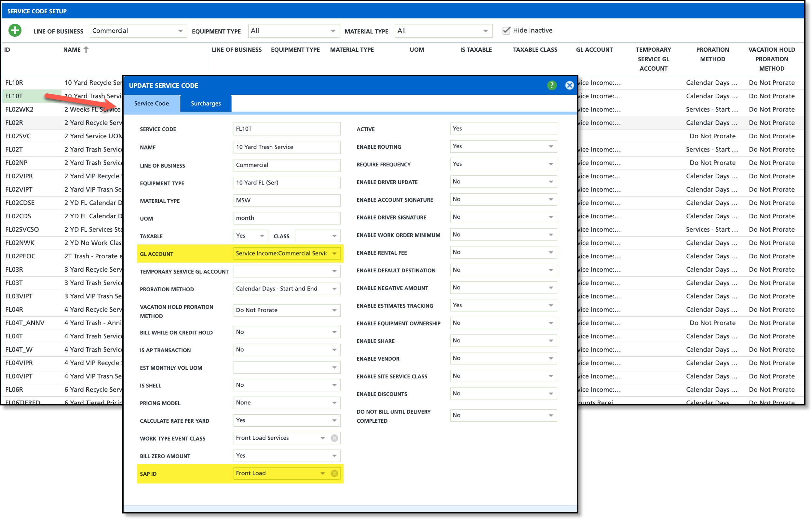Switch to the Surcharges tab
Image resolution: width=812 pixels, height=520 pixels.
(206, 103)
